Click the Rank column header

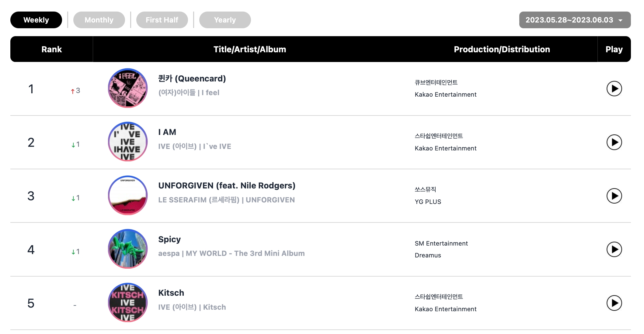coord(52,49)
